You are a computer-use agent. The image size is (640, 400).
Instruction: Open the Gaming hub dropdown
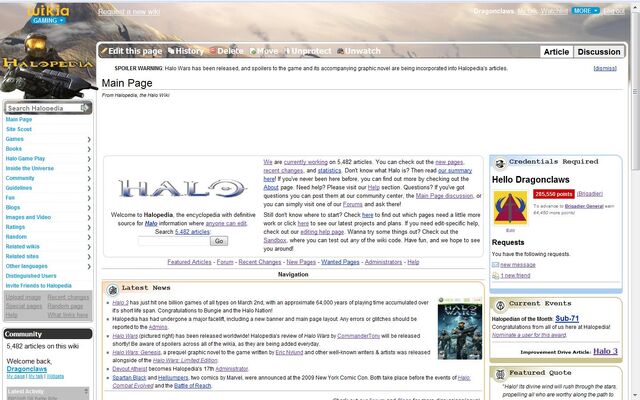48,20
